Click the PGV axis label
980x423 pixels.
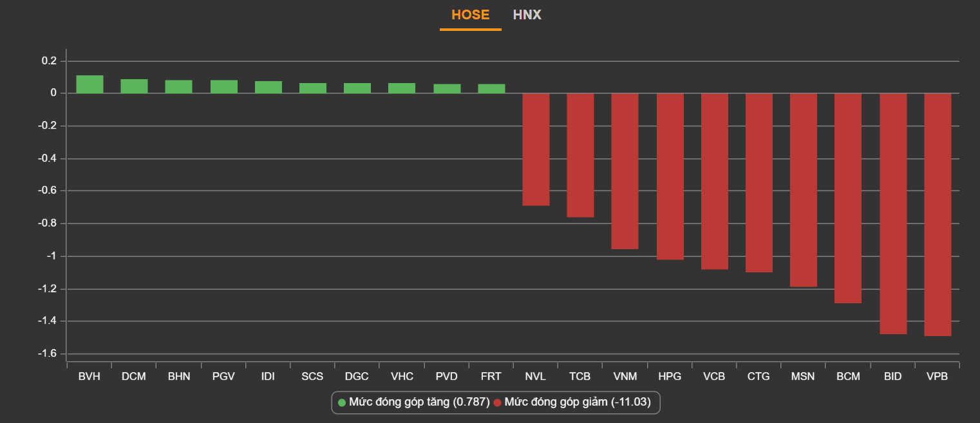(223, 377)
